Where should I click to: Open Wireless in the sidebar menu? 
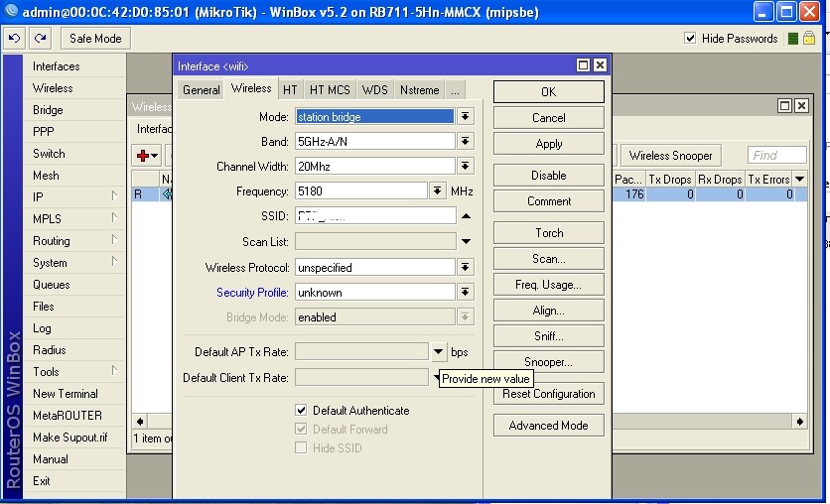pyautogui.click(x=74, y=87)
